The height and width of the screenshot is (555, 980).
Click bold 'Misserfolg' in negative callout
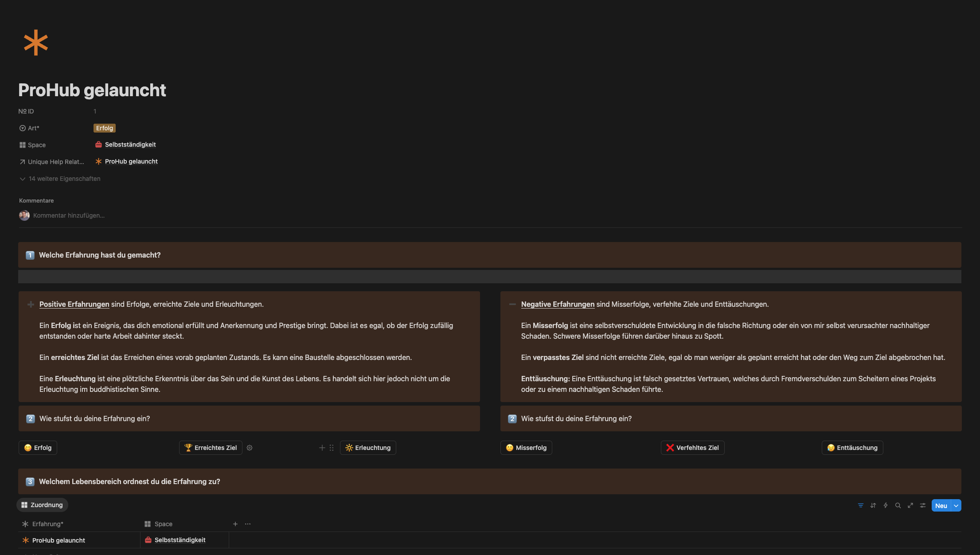click(550, 325)
